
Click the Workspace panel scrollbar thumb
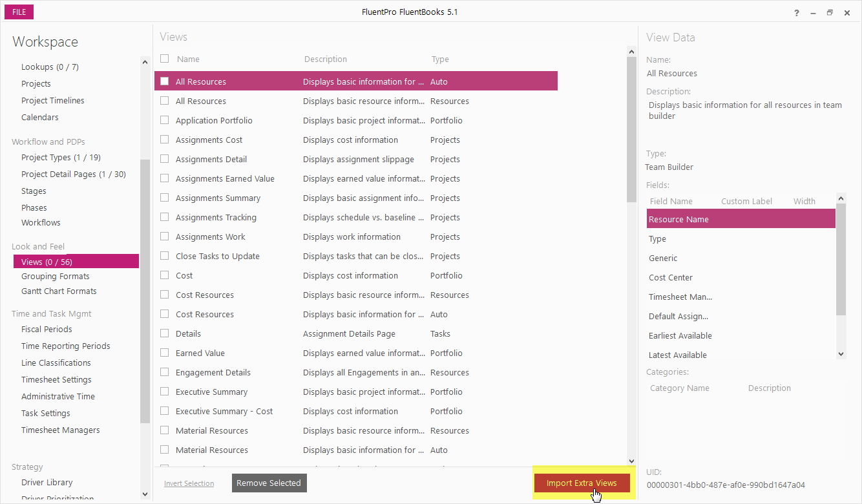(x=145, y=291)
